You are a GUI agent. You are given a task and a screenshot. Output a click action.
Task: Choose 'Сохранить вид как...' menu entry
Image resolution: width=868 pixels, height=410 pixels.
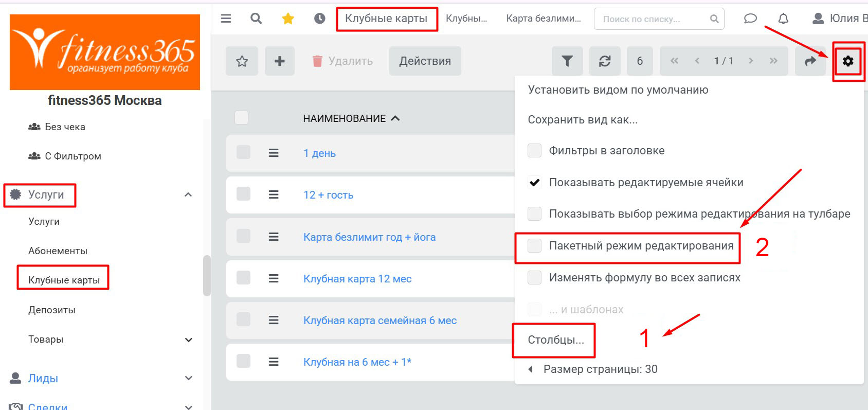click(x=583, y=120)
